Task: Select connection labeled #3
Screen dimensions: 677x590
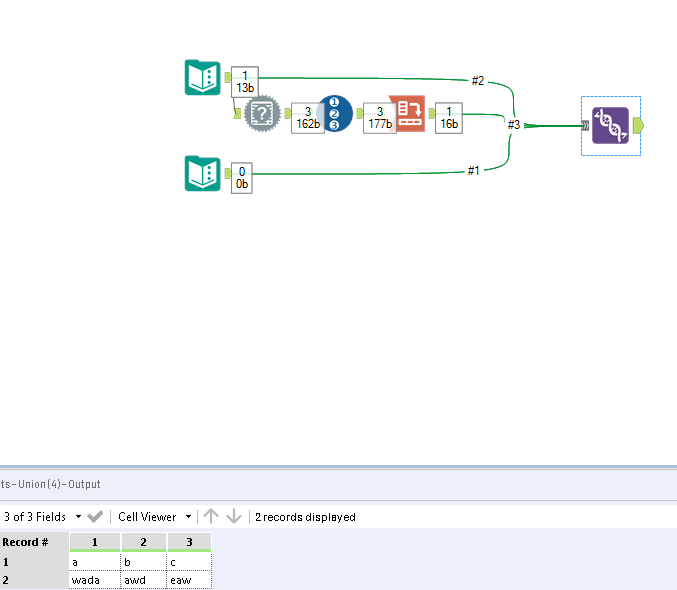Action: [x=514, y=125]
